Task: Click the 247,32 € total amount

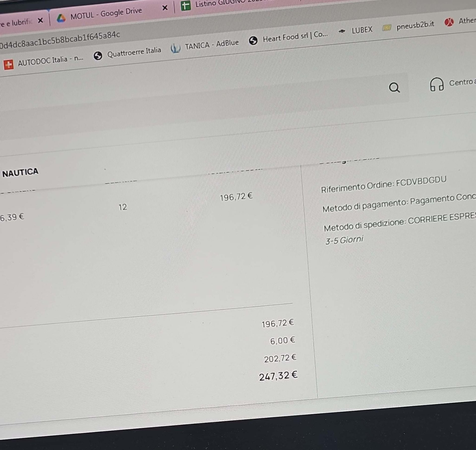Action: point(278,376)
